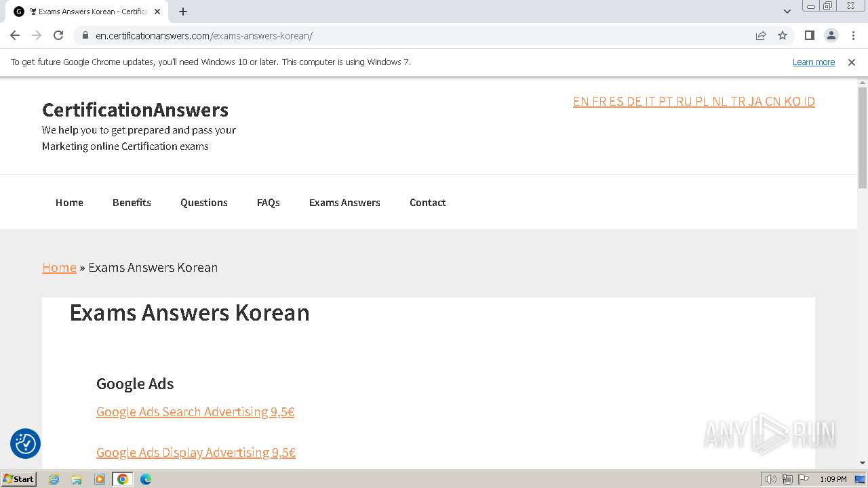Switch site language to DE
868x488 pixels.
[634, 102]
